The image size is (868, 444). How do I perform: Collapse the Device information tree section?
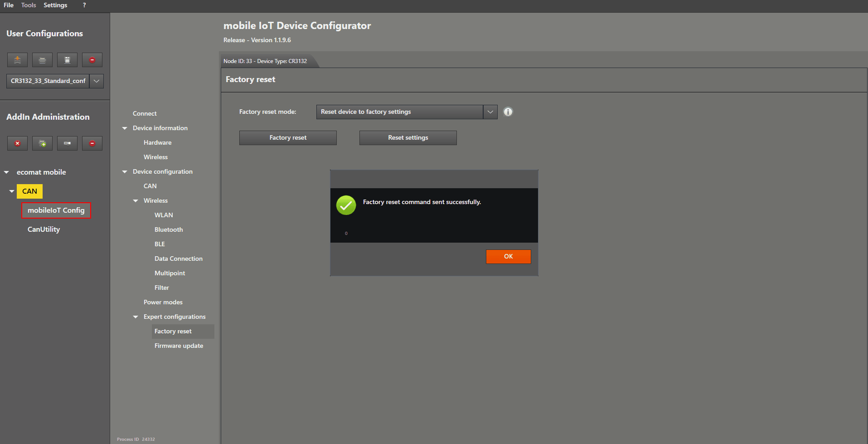pos(125,128)
